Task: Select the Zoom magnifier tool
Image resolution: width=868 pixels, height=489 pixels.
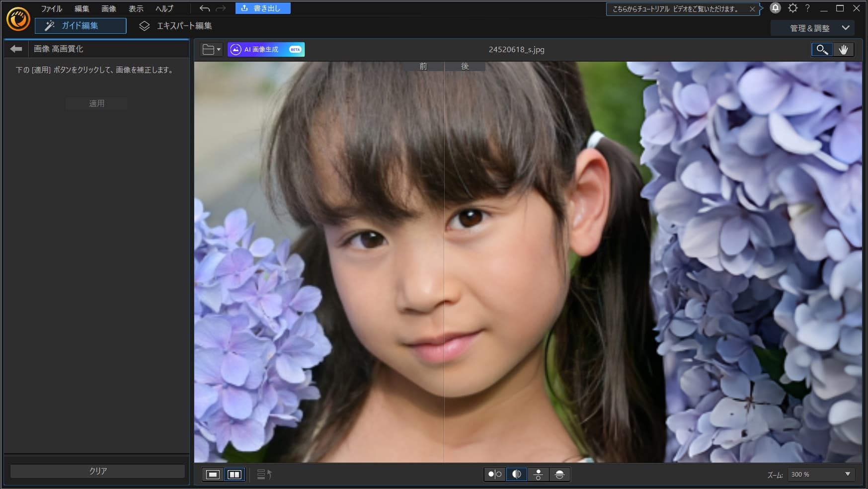Action: pos(822,50)
